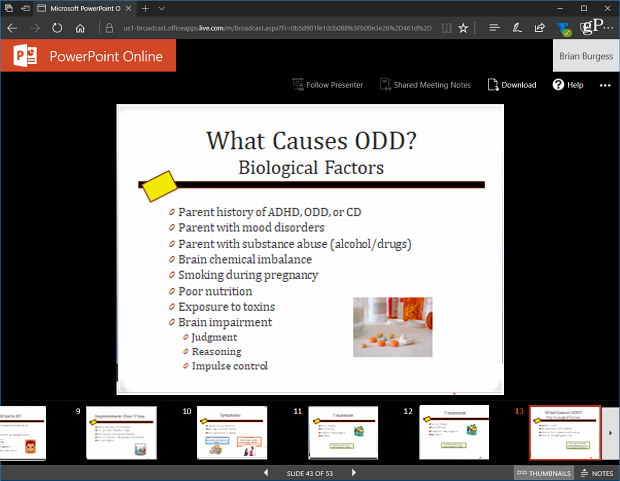The width and height of the screenshot is (620, 481).
Task: Open the web notes pen icon
Action: 517,28
